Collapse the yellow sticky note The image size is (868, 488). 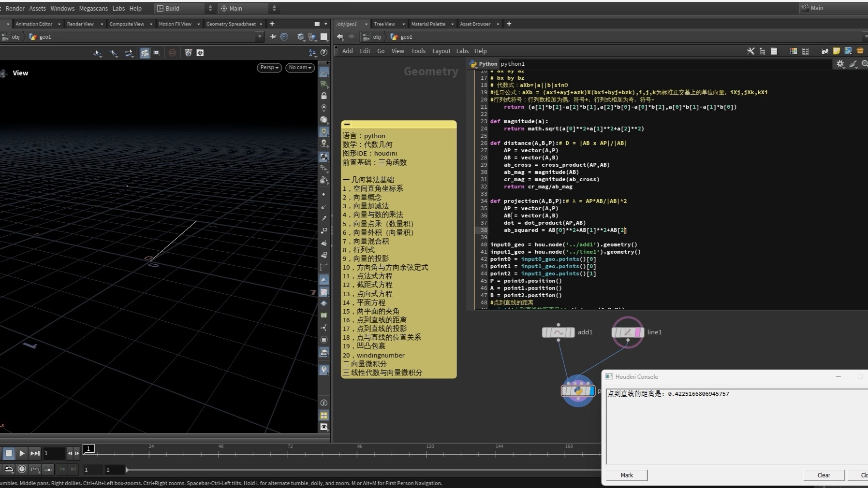pos(347,125)
